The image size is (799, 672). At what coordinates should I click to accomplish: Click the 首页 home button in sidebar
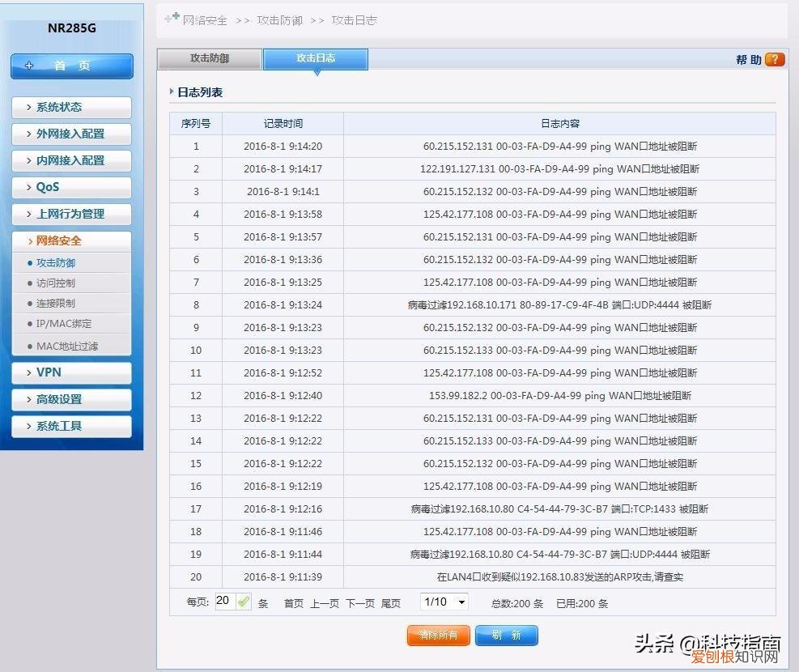tap(71, 66)
